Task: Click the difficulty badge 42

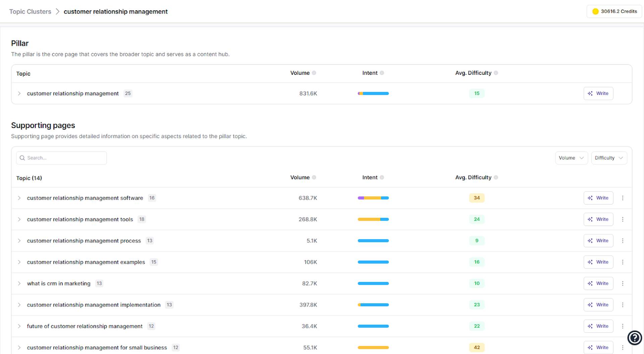Action: (x=477, y=348)
